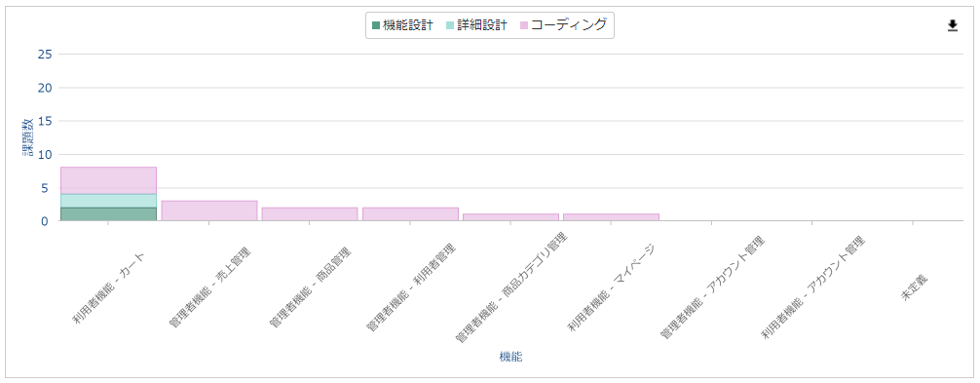Click the dark green 機能設計 legend swatch

click(x=376, y=25)
